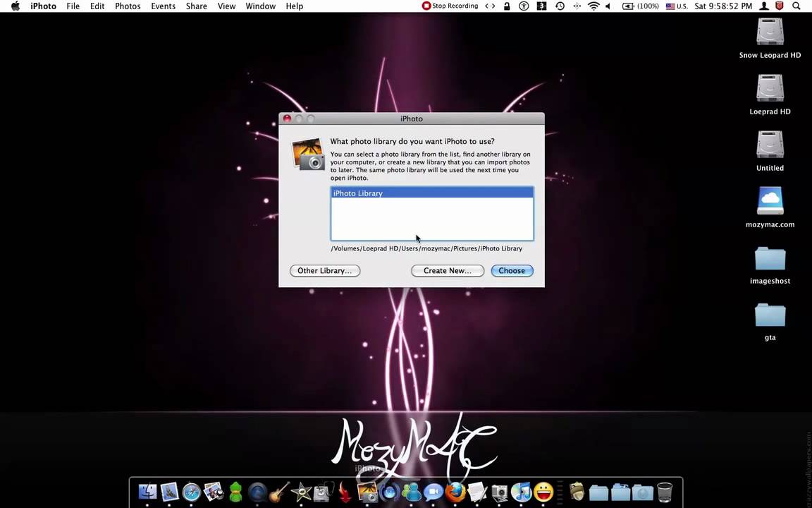The image size is (812, 508).
Task: Click the battery status indicator
Action: point(640,6)
